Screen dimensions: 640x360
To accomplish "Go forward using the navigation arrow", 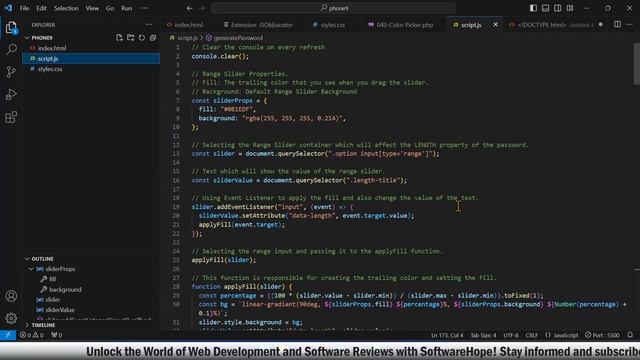I will point(202,8).
